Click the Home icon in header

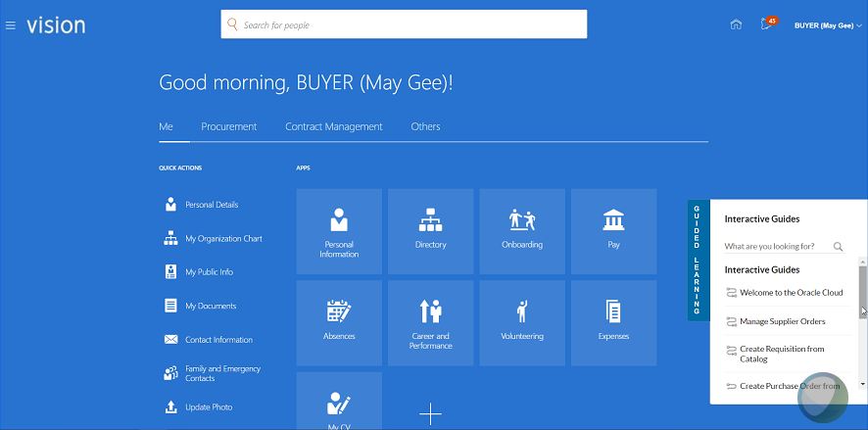pos(736,24)
